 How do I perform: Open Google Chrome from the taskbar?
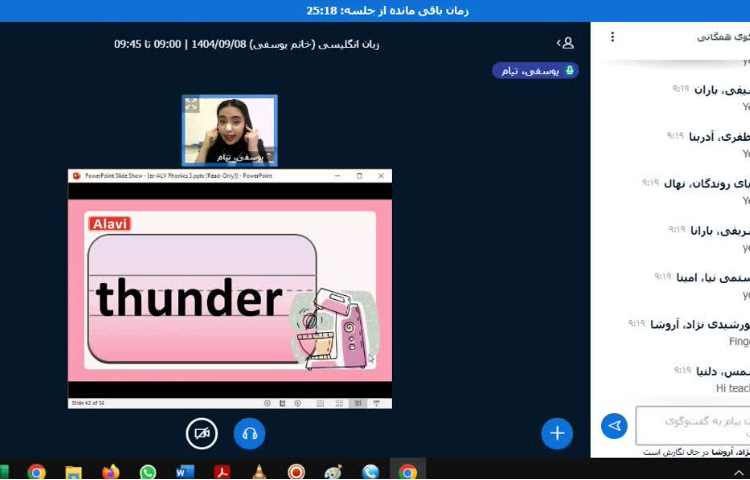pos(36,471)
